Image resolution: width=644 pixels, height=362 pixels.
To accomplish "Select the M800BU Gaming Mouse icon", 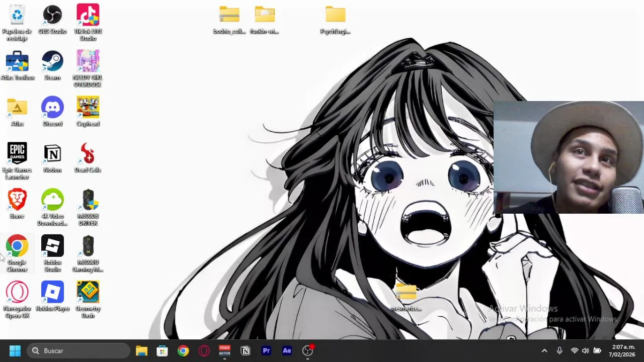I will [x=88, y=254].
